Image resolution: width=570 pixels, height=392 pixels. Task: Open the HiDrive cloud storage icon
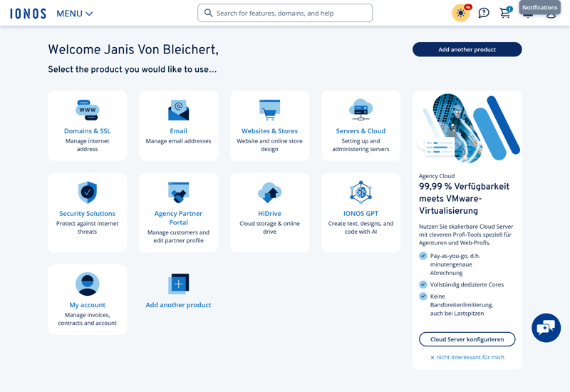(x=269, y=192)
